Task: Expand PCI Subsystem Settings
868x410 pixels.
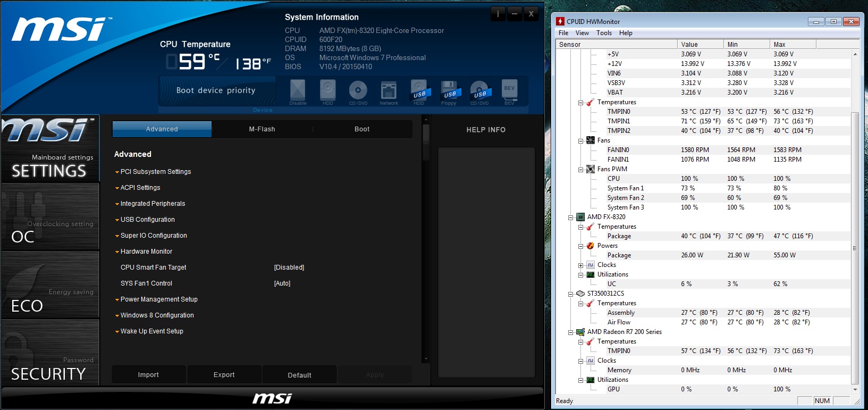Action: 156,172
